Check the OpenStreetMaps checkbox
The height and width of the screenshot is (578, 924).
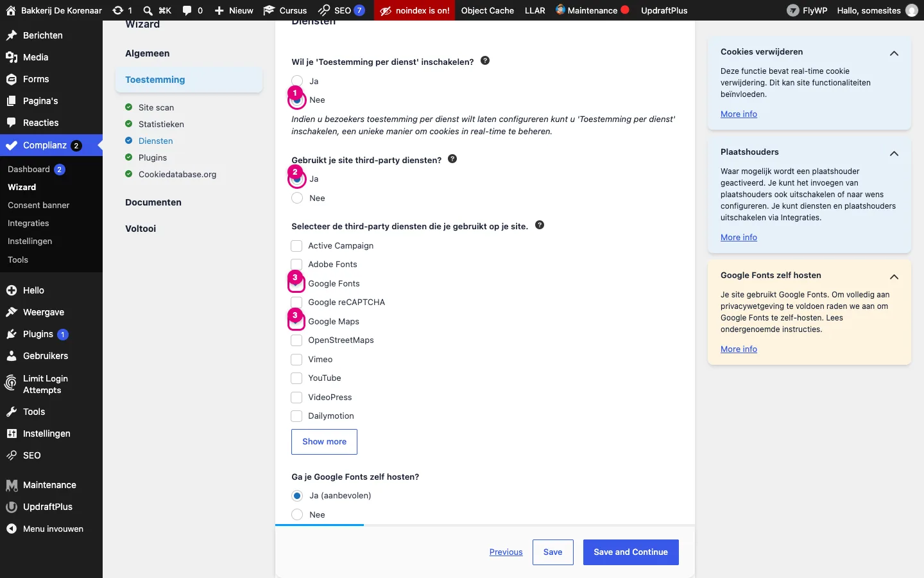[x=296, y=340]
